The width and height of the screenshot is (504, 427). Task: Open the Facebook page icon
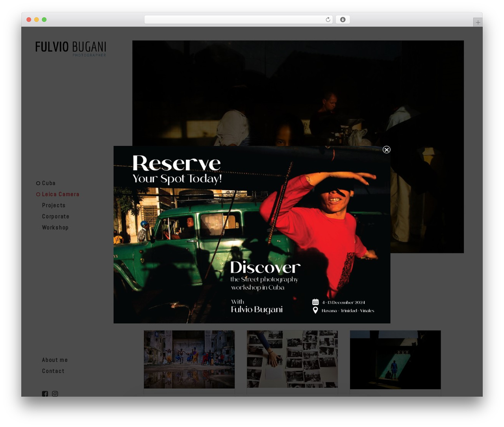(x=45, y=394)
